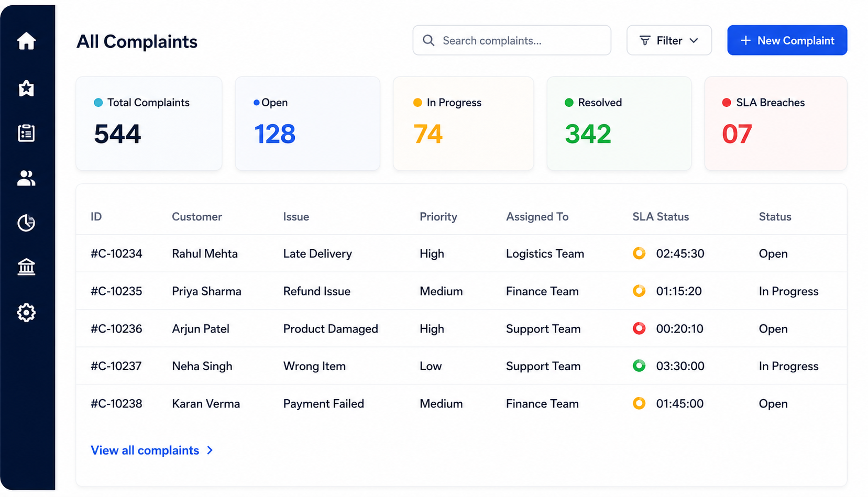Screen dimensions: 868x497
Task: Click SLA indicator for 01:45:00 row
Action: (x=639, y=403)
